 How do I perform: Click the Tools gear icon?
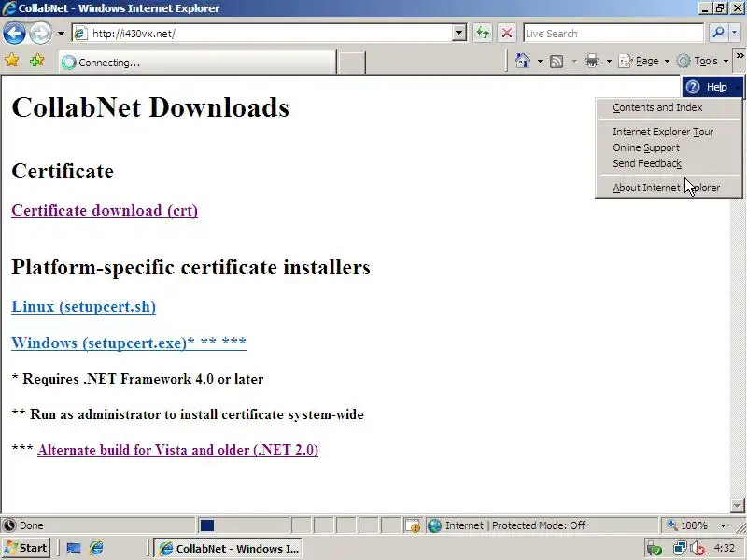coord(684,61)
